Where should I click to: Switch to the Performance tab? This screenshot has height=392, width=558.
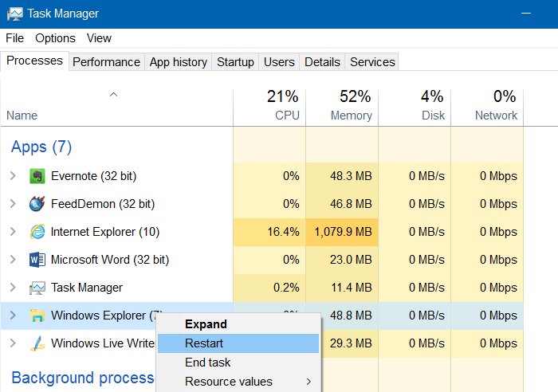click(x=106, y=62)
